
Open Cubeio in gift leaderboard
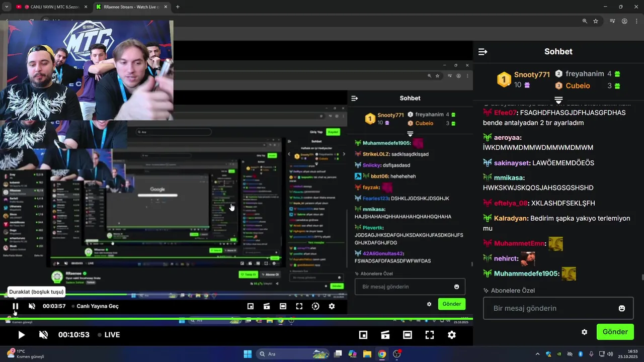(x=578, y=86)
